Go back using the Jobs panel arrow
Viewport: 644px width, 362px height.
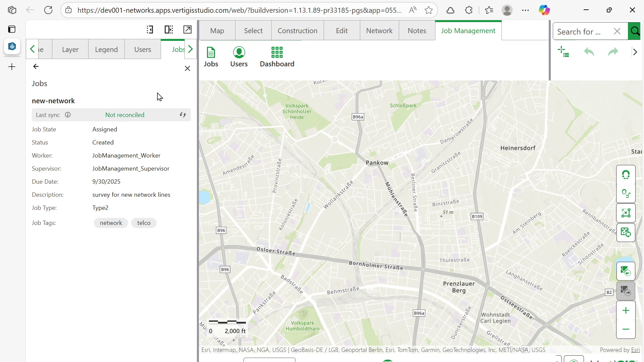[x=36, y=67]
